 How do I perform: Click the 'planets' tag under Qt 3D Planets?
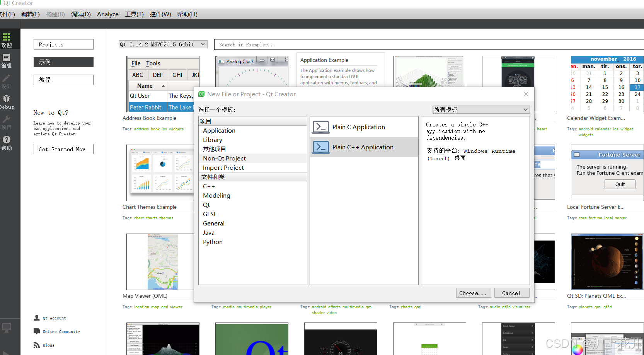click(x=585, y=307)
